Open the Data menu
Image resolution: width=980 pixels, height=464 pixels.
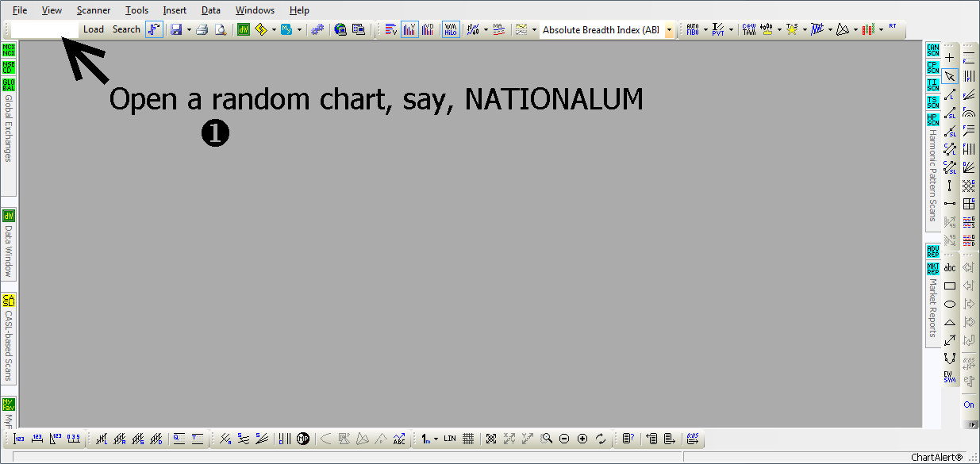pos(211,10)
